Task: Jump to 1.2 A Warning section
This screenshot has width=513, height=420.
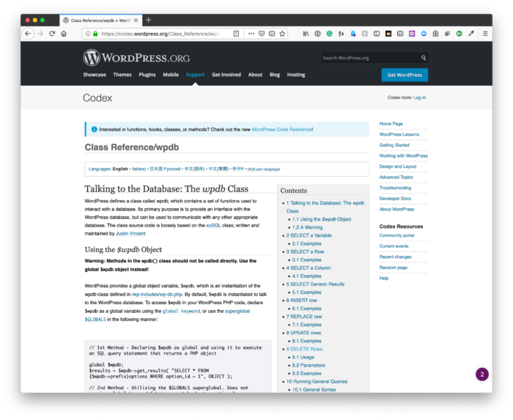Action: [x=307, y=227]
